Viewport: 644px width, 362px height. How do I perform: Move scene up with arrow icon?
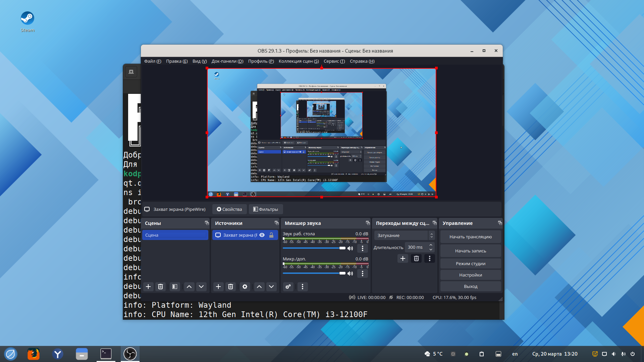pos(189,287)
